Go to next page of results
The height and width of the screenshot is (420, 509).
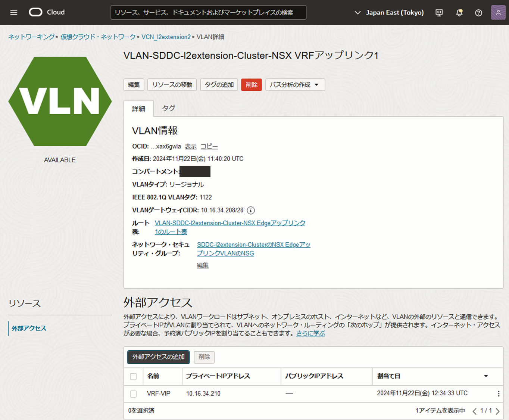[x=497, y=411]
